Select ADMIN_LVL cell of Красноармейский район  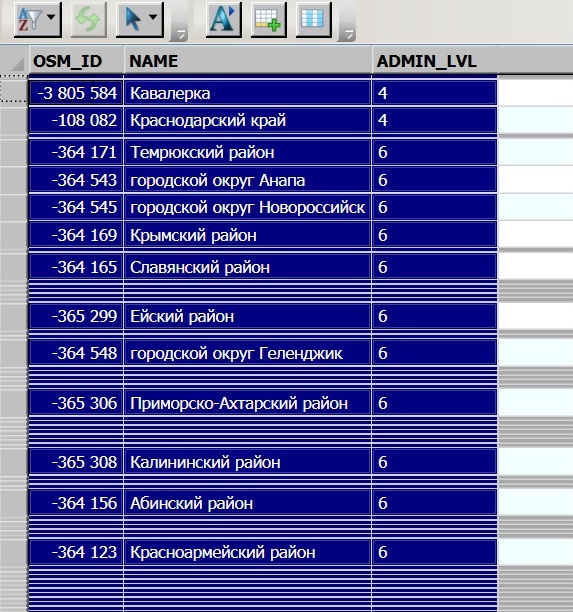434,552
